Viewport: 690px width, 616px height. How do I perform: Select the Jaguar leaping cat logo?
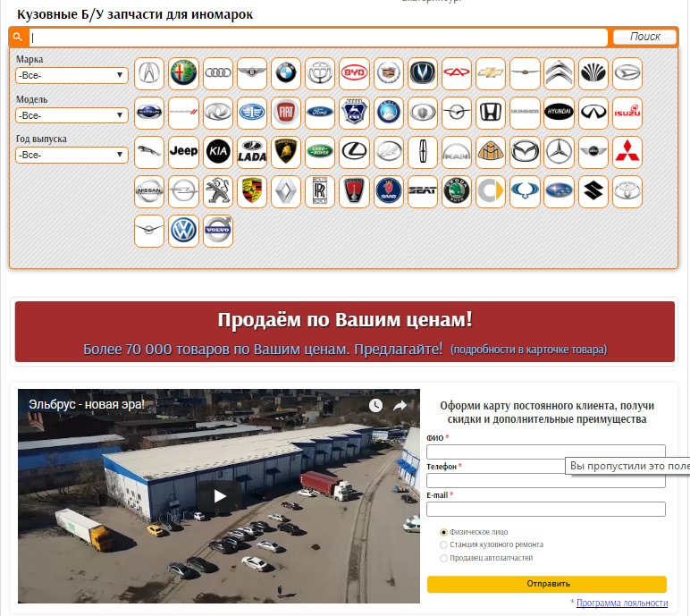pos(149,152)
